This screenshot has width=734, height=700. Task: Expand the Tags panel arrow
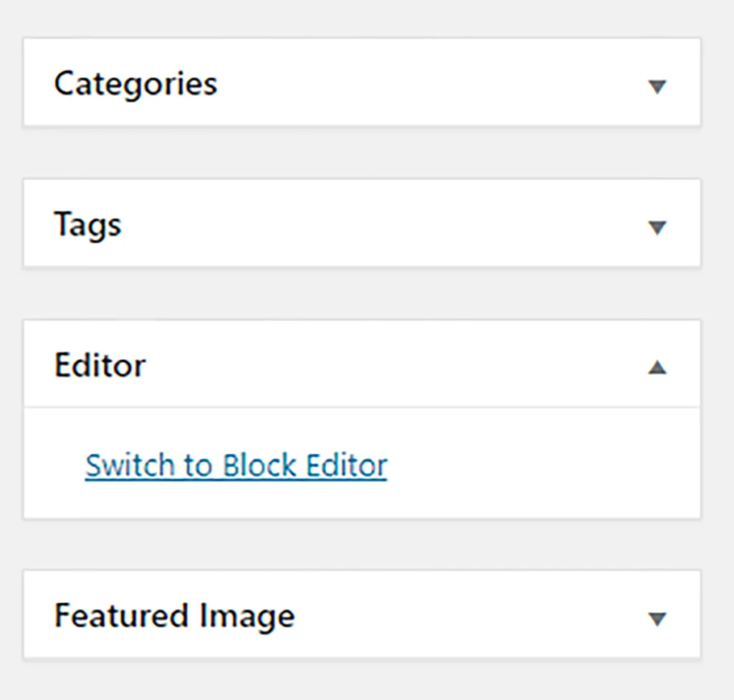tap(657, 227)
